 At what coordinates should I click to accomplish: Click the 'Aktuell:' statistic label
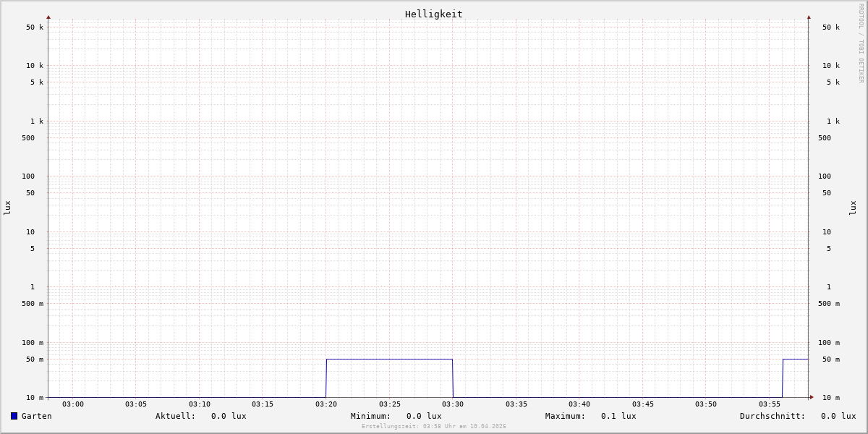coord(176,416)
